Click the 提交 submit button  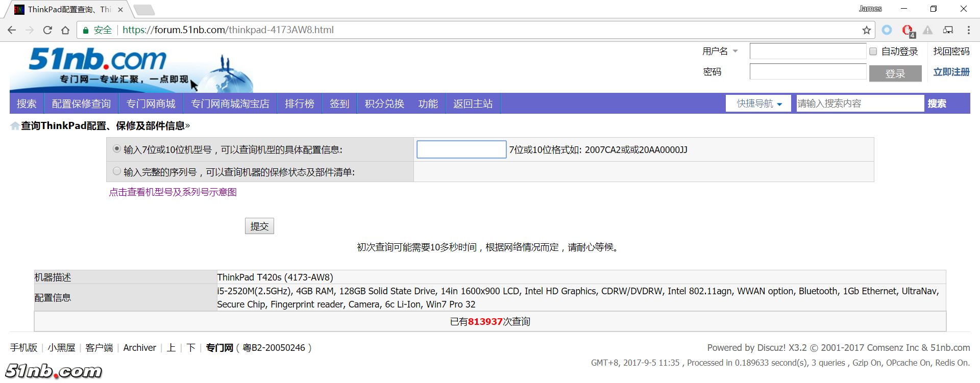click(x=259, y=226)
